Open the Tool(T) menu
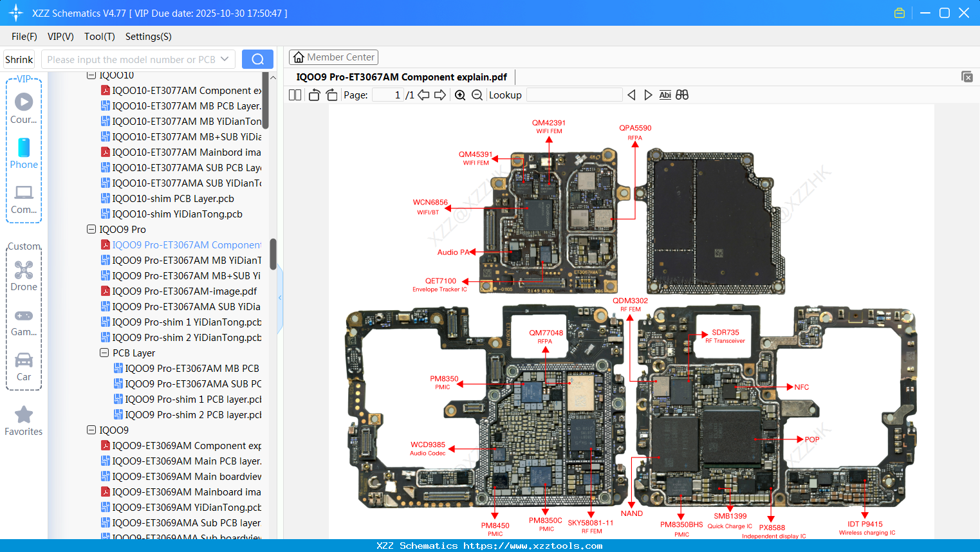Screen dimensions: 980x552 point(99,37)
